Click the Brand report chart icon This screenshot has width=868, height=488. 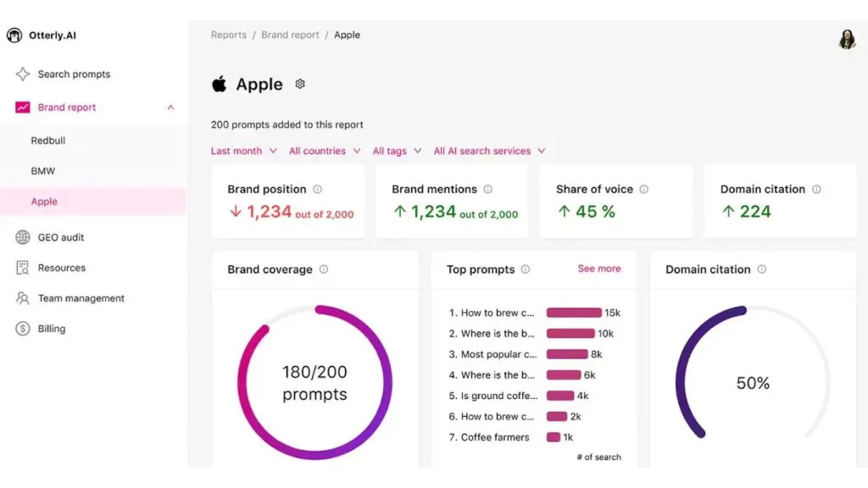point(23,108)
